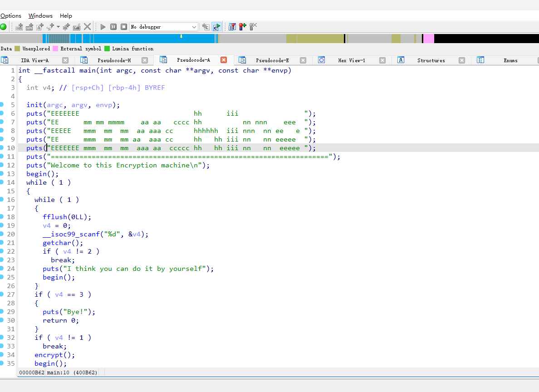The image size is (539, 392).
Task: Open the Hex View-1 tab
Action: (352, 60)
